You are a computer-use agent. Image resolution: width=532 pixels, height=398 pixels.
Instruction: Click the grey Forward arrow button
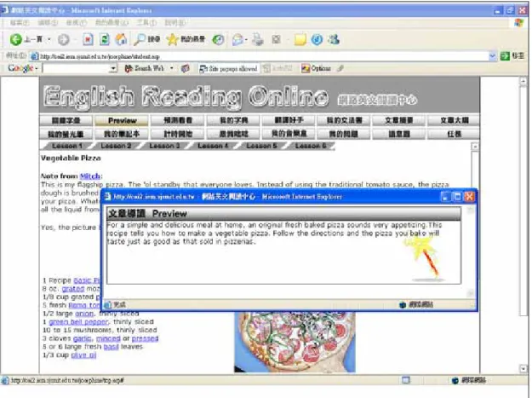64,40
